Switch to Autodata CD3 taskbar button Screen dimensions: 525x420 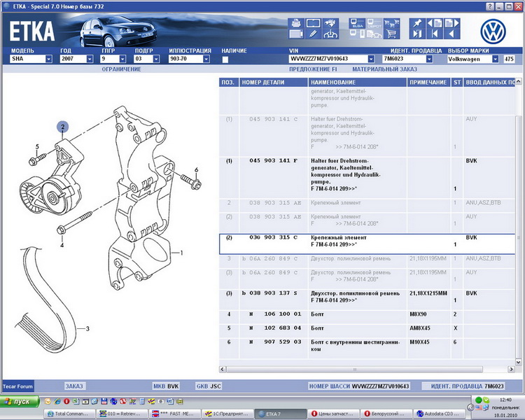click(440, 414)
